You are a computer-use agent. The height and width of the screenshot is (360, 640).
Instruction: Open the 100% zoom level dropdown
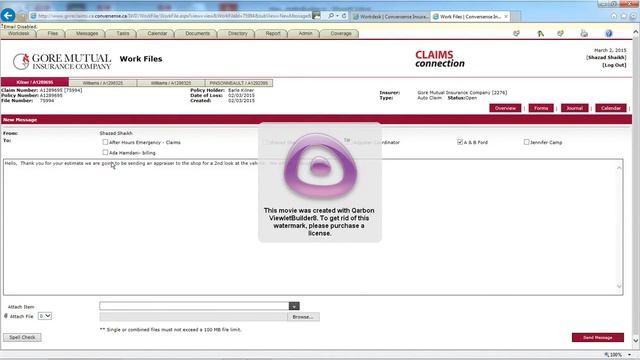[x=629, y=355]
